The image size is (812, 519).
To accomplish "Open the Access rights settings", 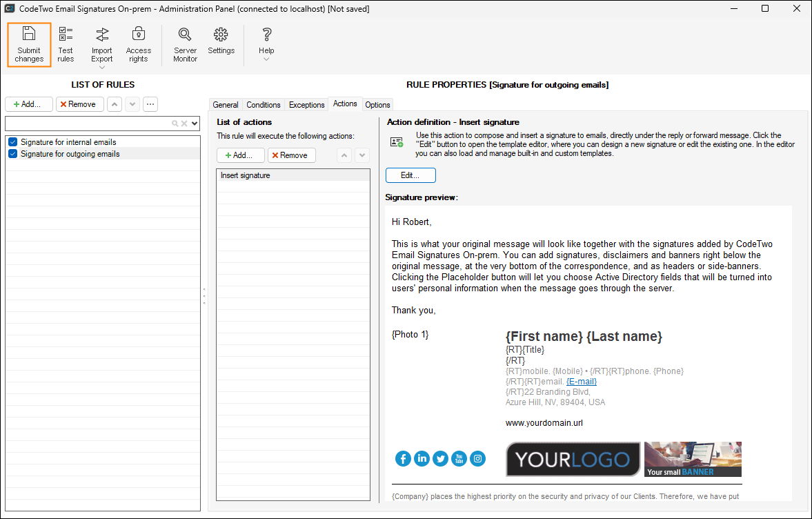I will click(x=138, y=44).
